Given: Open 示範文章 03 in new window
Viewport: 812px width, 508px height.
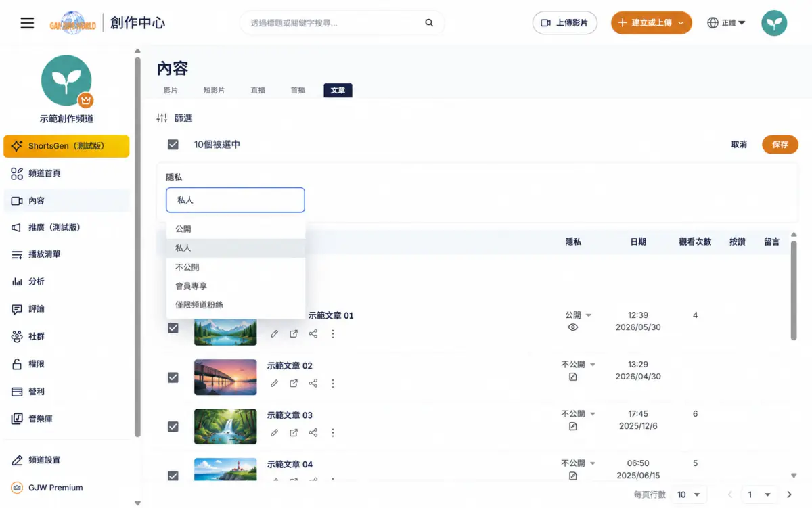Looking at the screenshot, I should click(x=294, y=433).
